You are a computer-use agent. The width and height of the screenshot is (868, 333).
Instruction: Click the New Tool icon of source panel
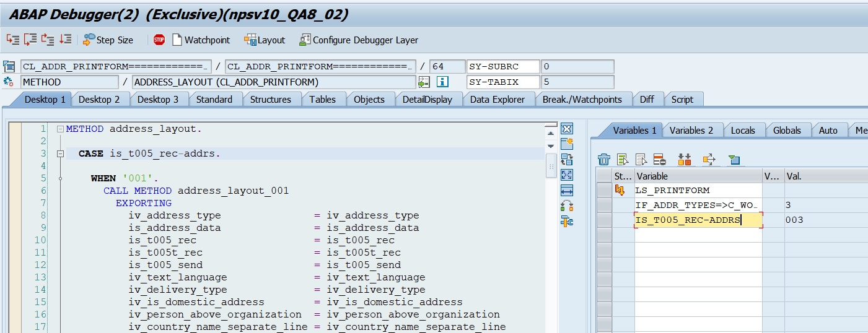click(566, 144)
